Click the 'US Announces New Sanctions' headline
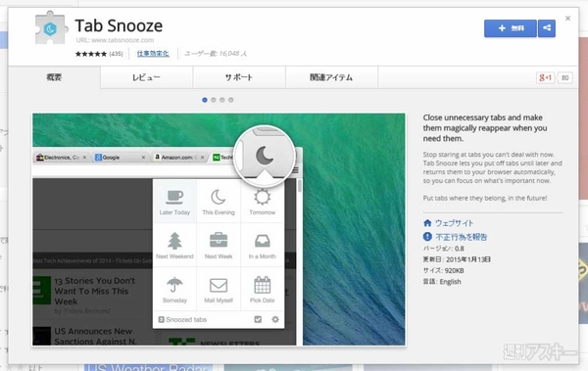 (95, 336)
